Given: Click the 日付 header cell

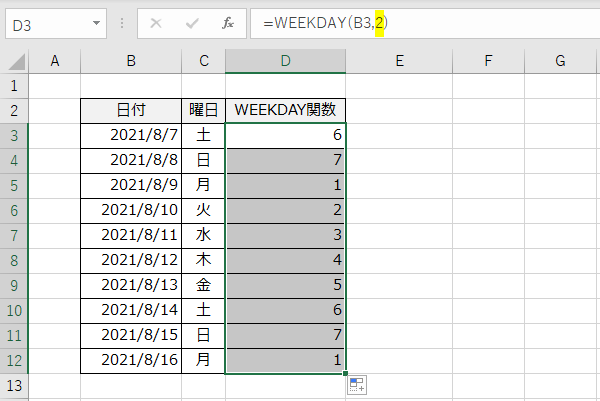Looking at the screenshot, I should tap(131, 110).
